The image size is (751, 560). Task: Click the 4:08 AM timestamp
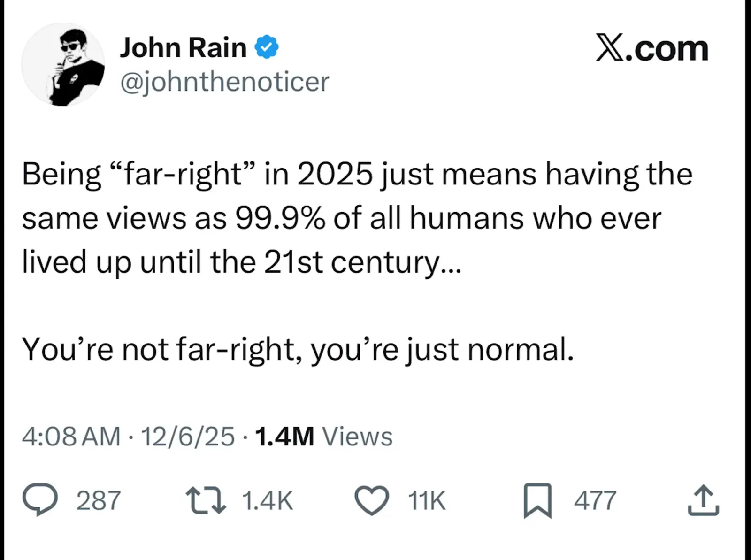[x=71, y=436]
